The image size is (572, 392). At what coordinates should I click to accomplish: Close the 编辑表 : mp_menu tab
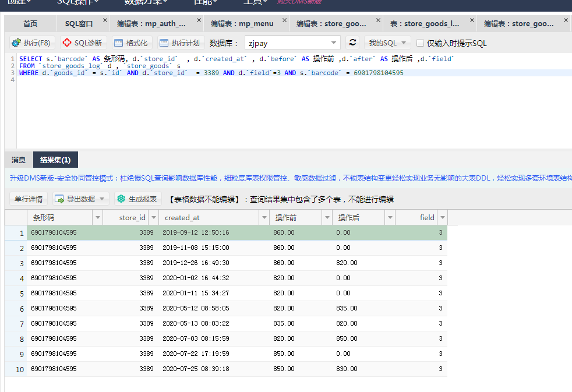pos(284,20)
